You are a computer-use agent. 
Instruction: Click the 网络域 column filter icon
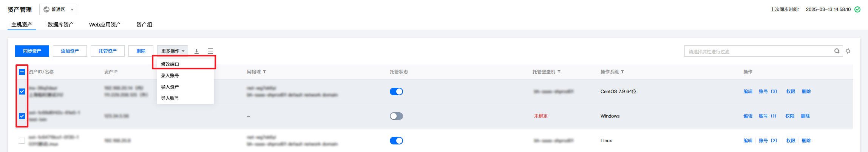264,72
